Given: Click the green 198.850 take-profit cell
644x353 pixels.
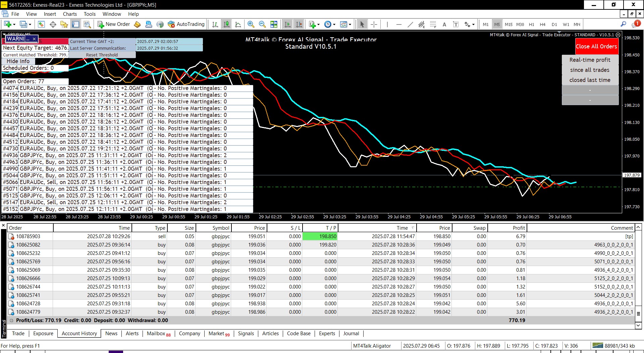Looking at the screenshot, I should click(320, 236).
